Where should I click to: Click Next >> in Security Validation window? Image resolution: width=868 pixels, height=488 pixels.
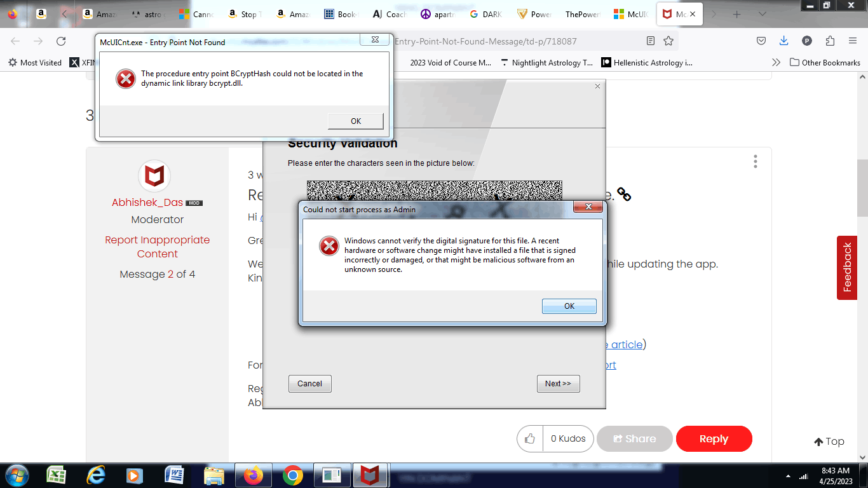[558, 384]
